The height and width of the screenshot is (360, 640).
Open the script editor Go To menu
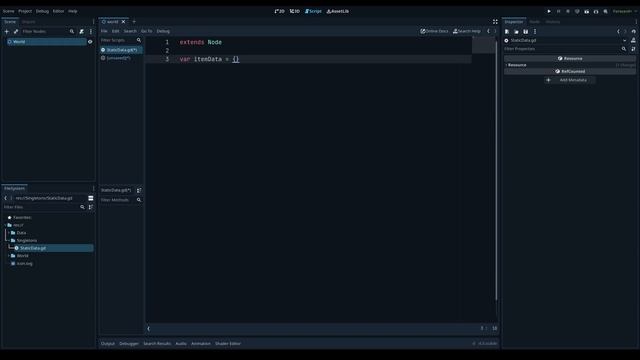[x=147, y=31]
